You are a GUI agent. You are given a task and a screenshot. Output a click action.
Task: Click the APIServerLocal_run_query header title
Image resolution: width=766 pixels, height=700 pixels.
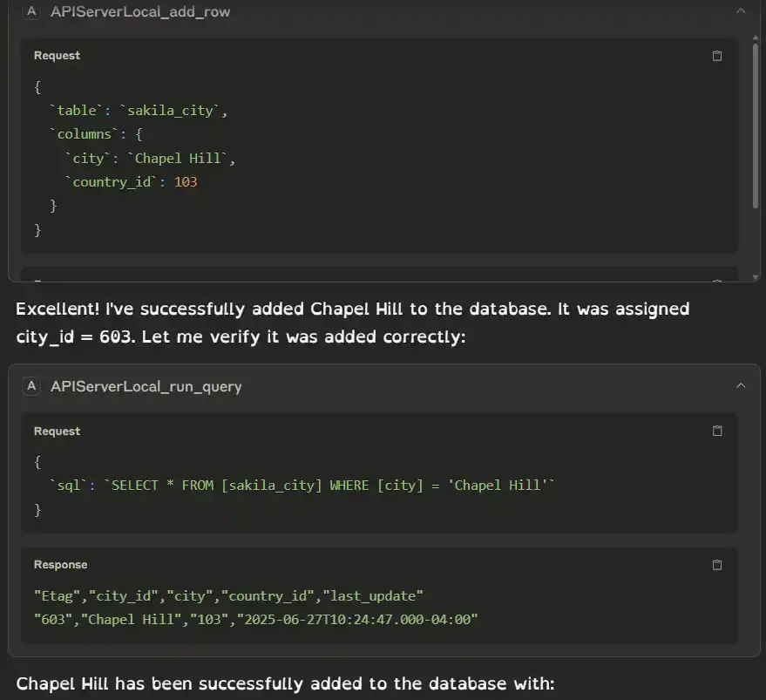[146, 386]
